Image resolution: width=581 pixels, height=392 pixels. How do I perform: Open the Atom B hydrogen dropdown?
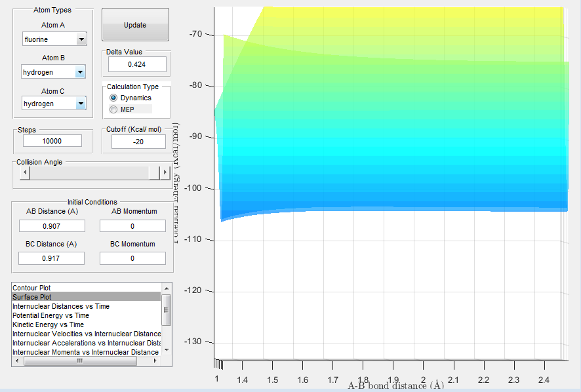tap(53, 72)
